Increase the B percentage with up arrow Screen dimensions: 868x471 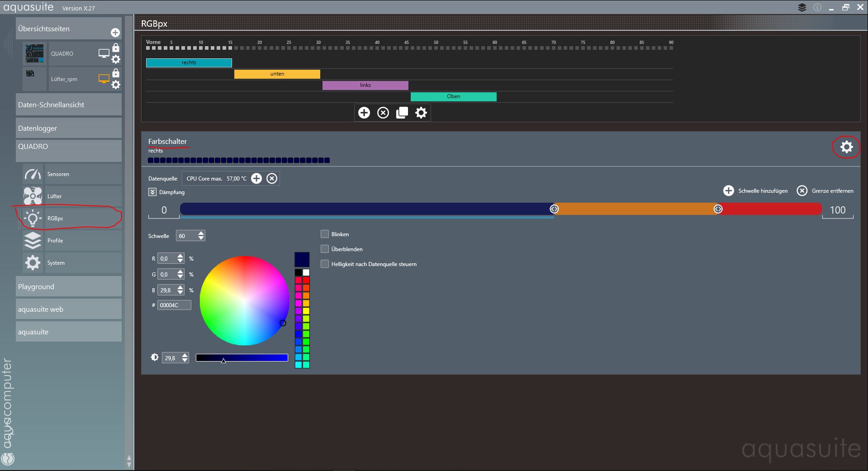coord(180,288)
